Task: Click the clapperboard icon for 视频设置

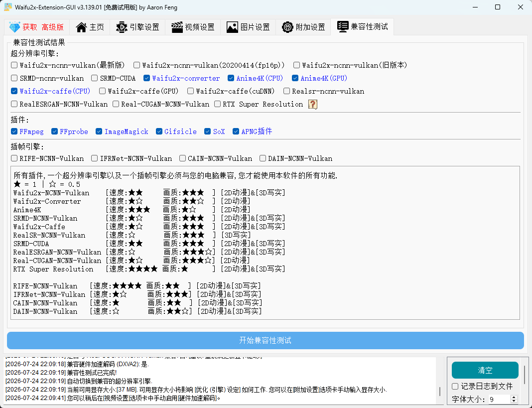Action: (x=177, y=27)
